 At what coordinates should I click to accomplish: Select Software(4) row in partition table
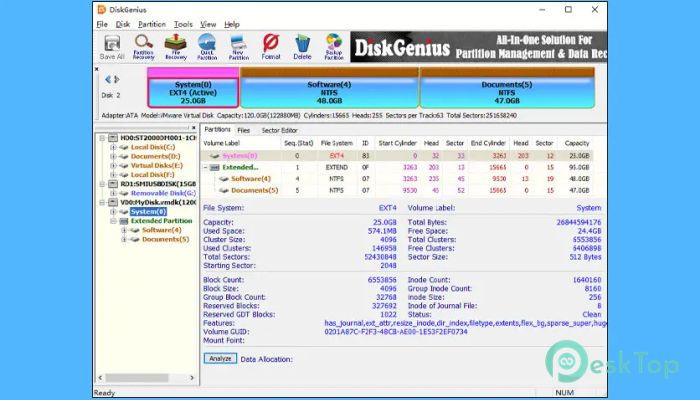[x=396, y=179]
